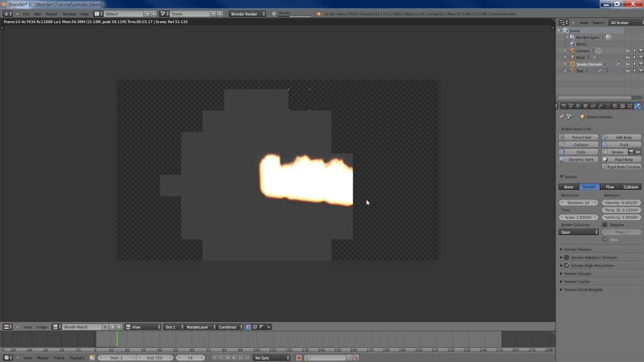Open the Particles properties tab icon
The width and height of the screenshot is (644, 362).
(630, 106)
